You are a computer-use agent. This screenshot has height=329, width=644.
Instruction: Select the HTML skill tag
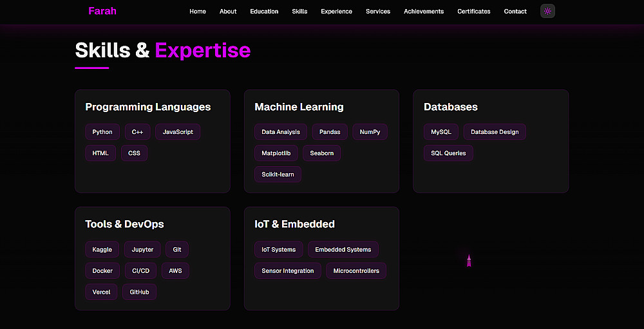pos(100,153)
